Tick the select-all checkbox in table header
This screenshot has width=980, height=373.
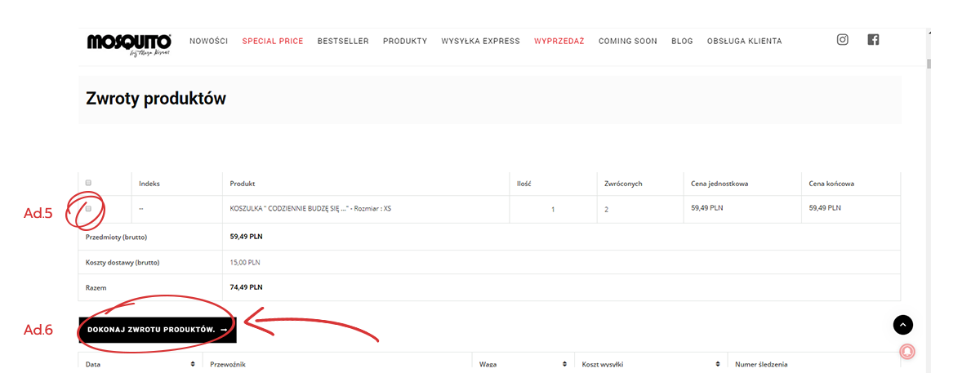point(88,183)
